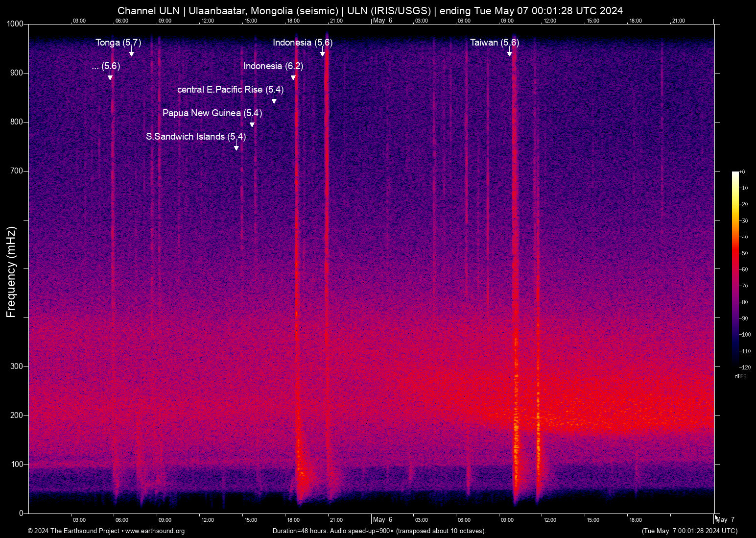Select the Tonga (5.7) event label
Screen dimensions: 756x538
tap(118, 43)
